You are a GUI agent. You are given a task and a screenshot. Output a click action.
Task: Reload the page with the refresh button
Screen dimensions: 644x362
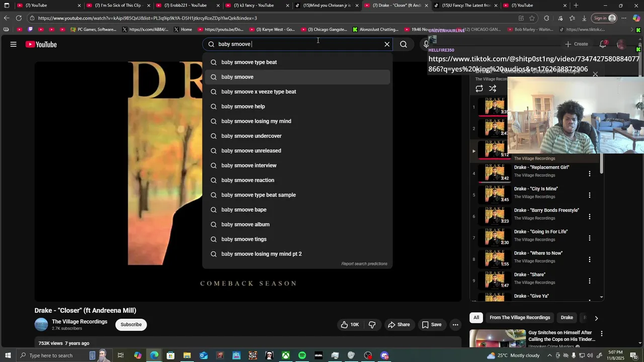19,18
